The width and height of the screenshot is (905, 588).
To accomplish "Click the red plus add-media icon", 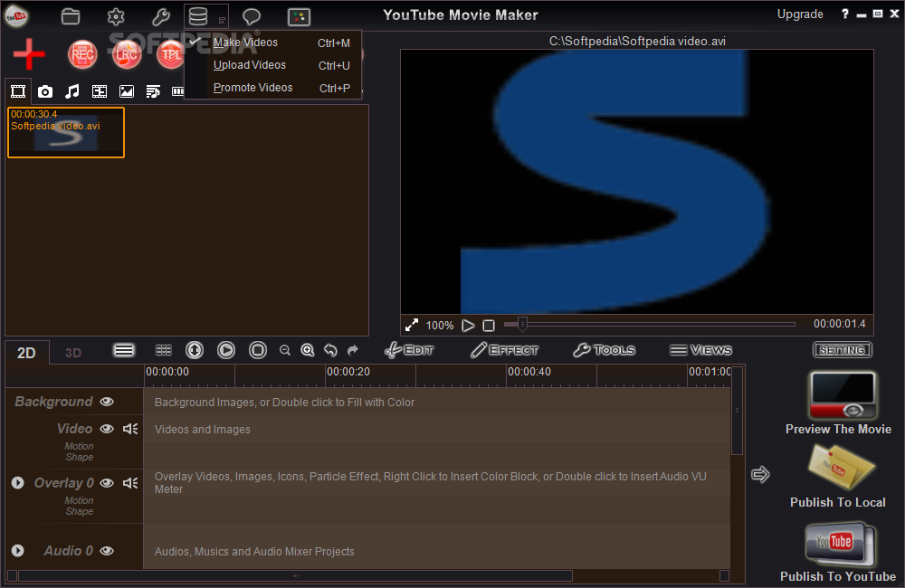I will tap(29, 54).
